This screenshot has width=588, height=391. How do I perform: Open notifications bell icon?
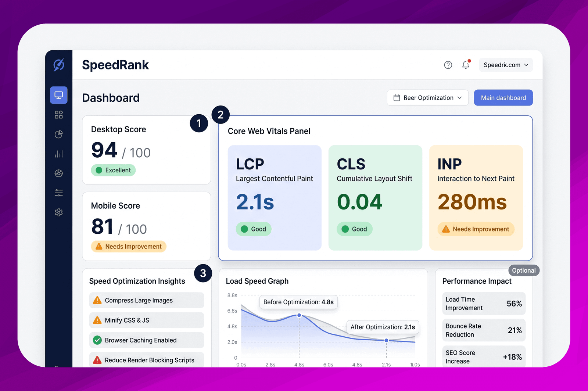[466, 65]
